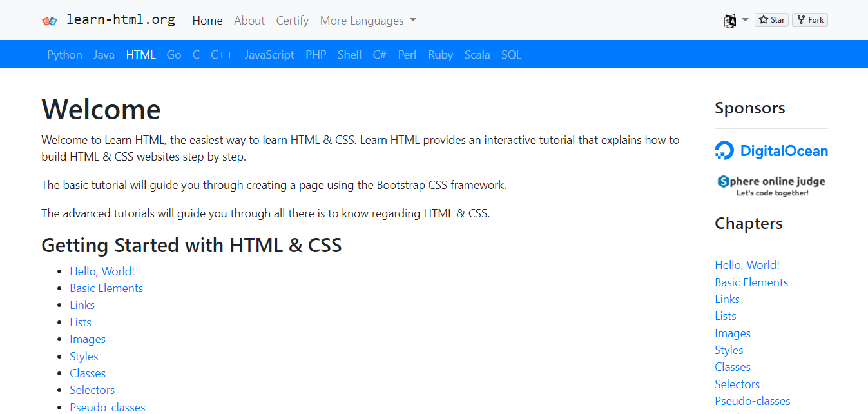Choose SQL in the blue language bar
Screen dimensions: 868x414
click(x=511, y=55)
